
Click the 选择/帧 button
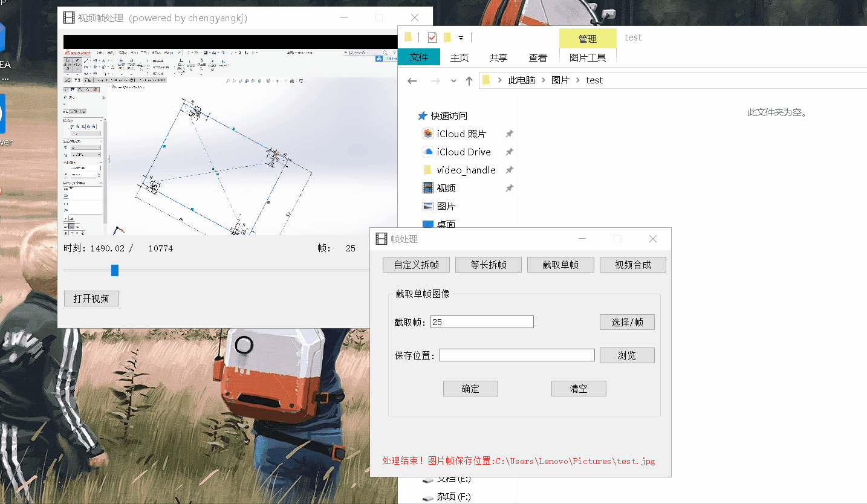(x=627, y=322)
